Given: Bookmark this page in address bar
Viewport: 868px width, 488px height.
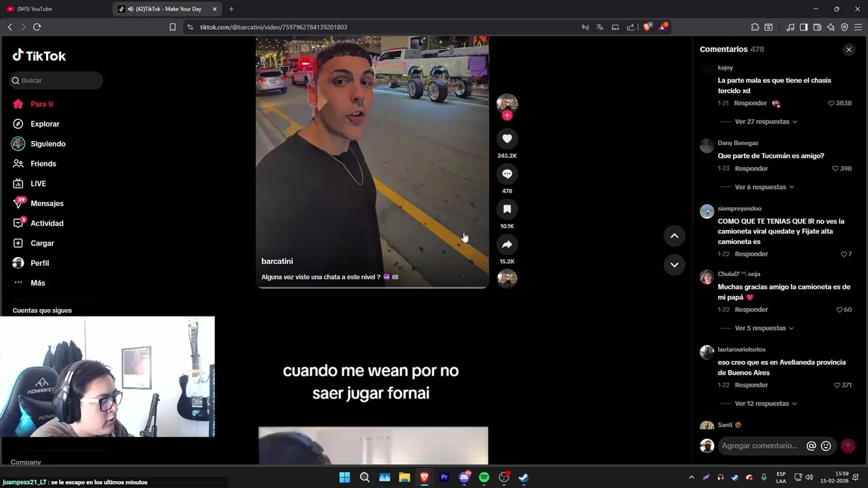Looking at the screenshot, I should 172,27.
